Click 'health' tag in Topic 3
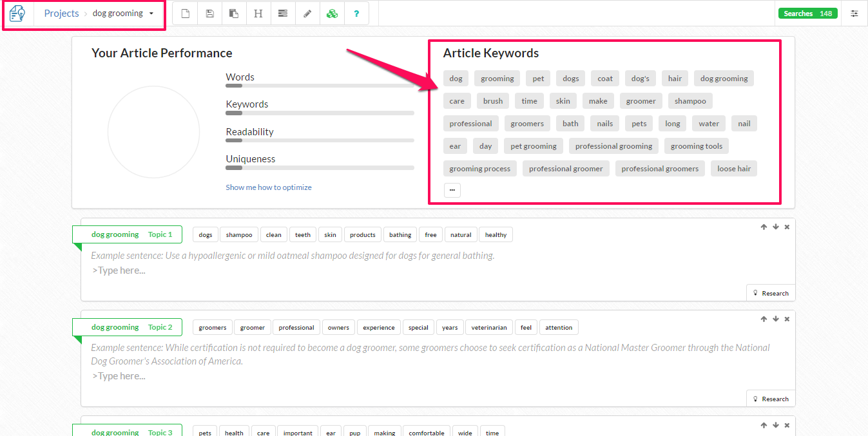Viewport: 868px width, 436px height. click(x=234, y=432)
